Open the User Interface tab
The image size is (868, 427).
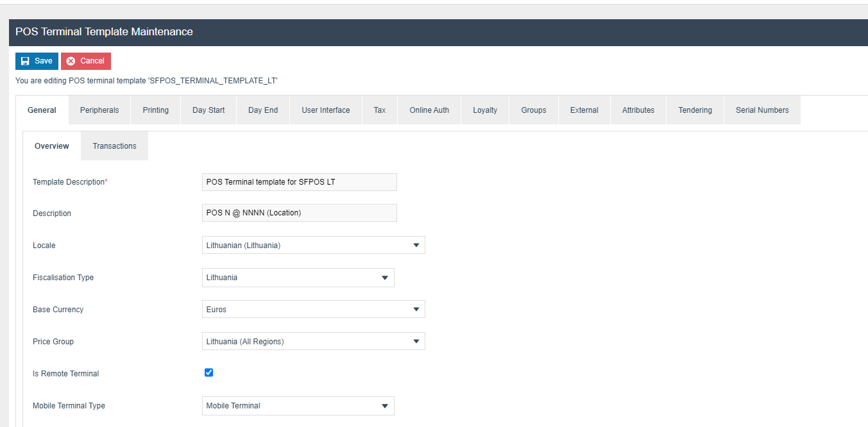tap(326, 110)
